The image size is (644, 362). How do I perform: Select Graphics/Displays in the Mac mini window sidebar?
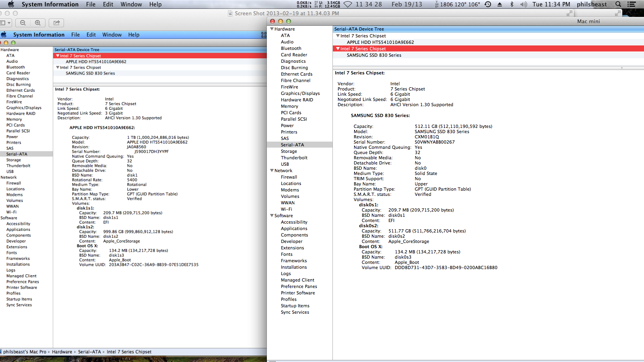[x=300, y=93]
